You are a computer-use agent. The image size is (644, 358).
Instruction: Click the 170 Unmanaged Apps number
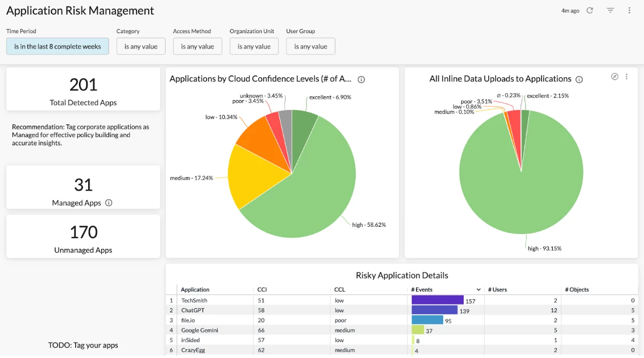coord(83,232)
